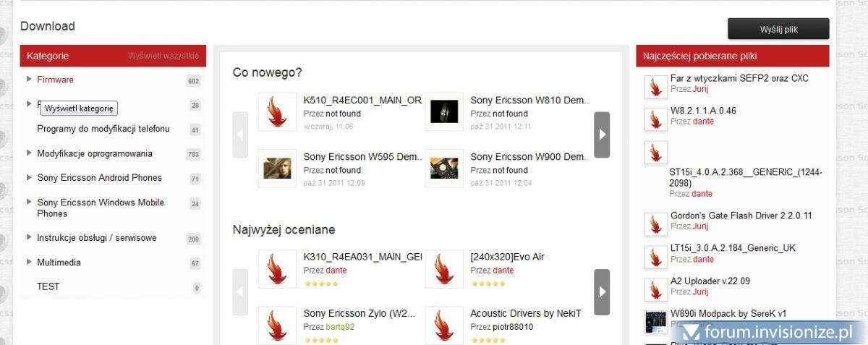This screenshot has width=868, height=345.
Task: Open A2 Uploader v.22.09 link
Action: [710, 281]
